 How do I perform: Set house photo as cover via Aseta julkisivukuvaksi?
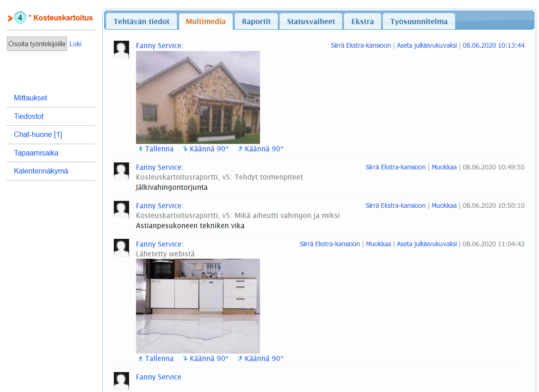tap(427, 45)
